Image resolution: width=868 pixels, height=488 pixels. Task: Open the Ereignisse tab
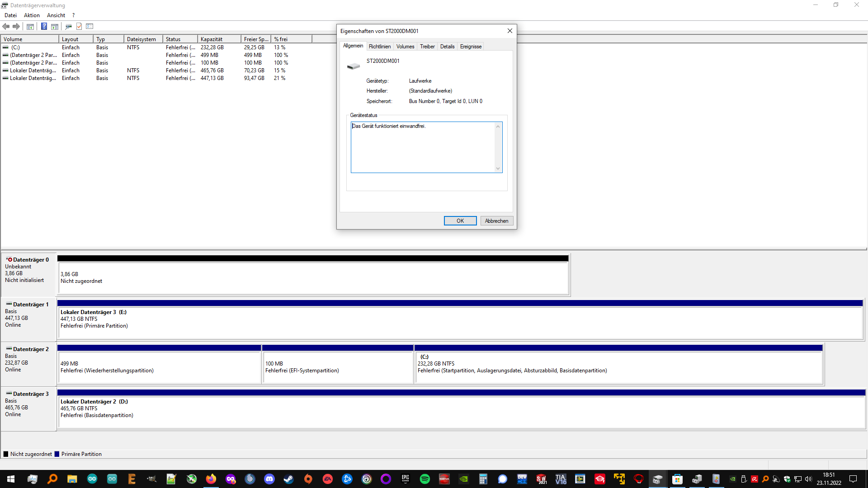(470, 47)
